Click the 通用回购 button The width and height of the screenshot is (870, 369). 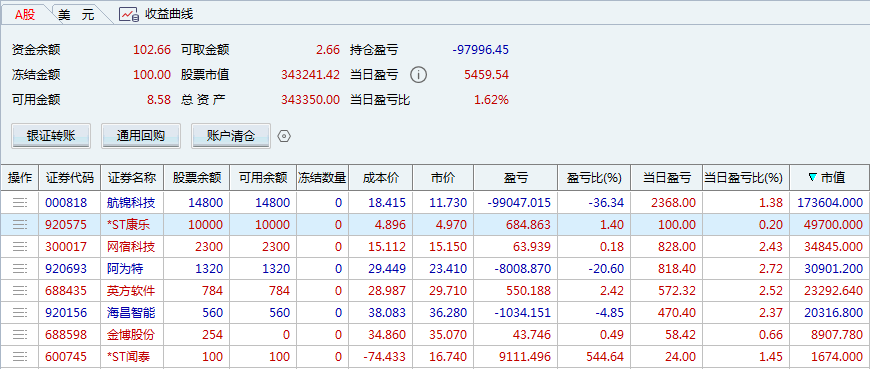click(141, 136)
